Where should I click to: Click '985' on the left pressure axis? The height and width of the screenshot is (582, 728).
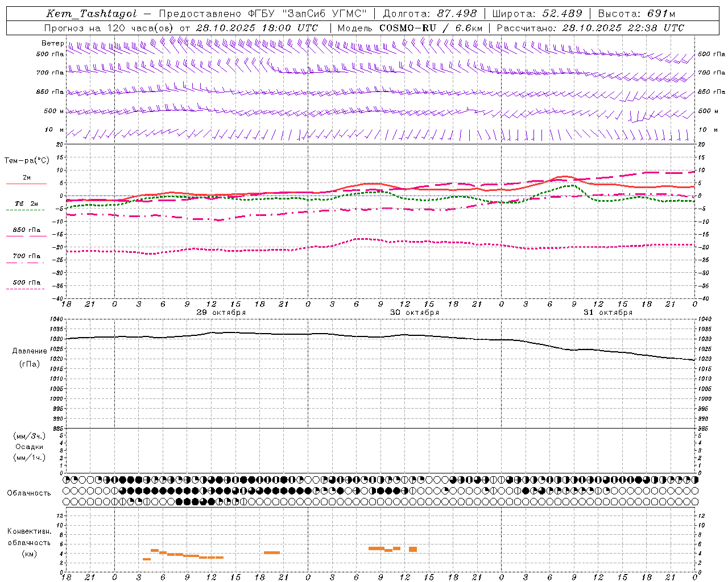click(58, 429)
